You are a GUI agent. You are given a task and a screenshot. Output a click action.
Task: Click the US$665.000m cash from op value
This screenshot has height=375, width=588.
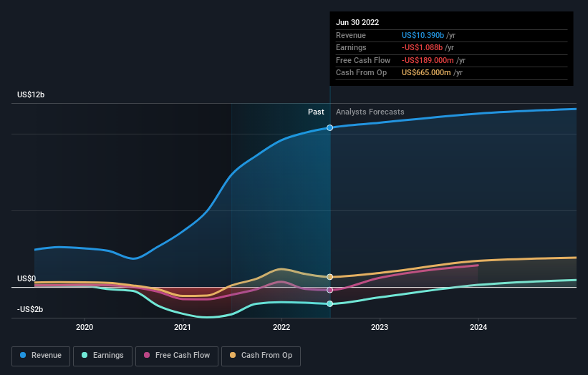[x=426, y=73]
